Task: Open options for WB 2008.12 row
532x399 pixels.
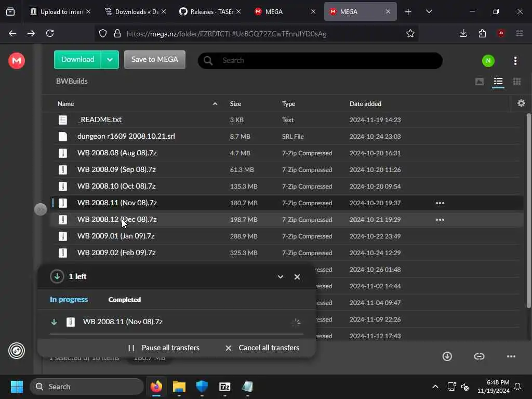Action: (440, 220)
